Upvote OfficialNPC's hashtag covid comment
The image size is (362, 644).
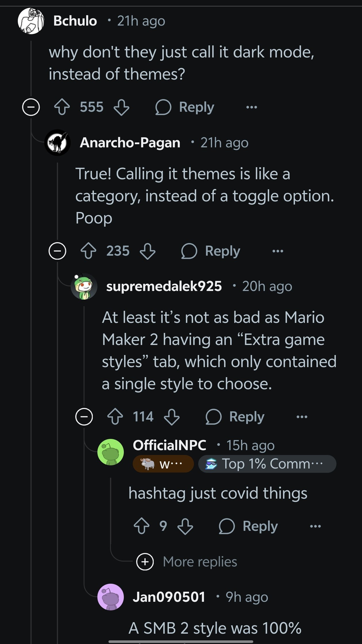pos(141,526)
